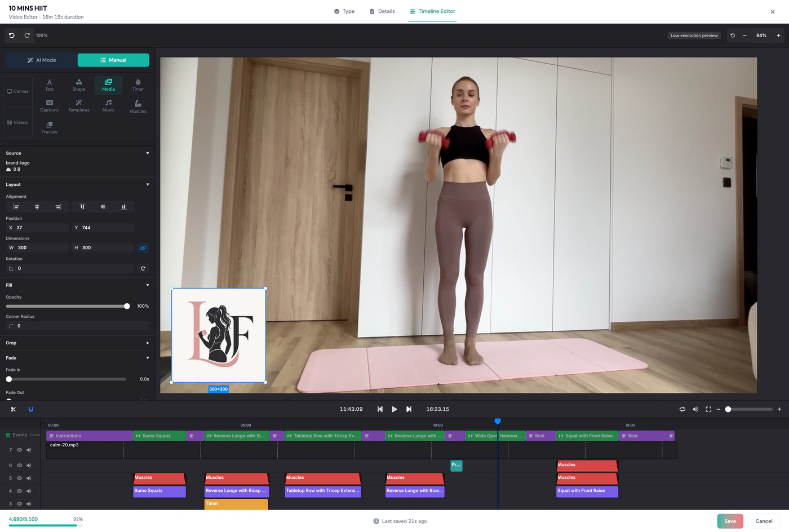Click the Low-resolution preview button
Viewport: 789px width, 532px height.
tap(694, 36)
